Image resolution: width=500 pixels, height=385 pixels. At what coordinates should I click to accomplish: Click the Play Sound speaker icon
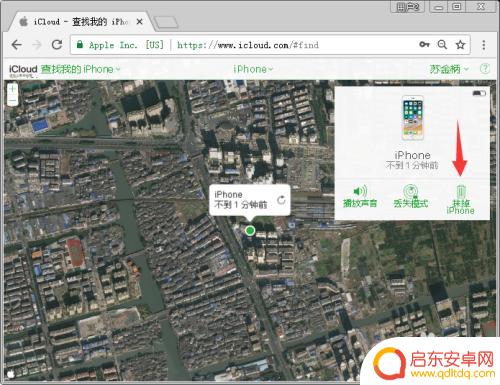(360, 191)
